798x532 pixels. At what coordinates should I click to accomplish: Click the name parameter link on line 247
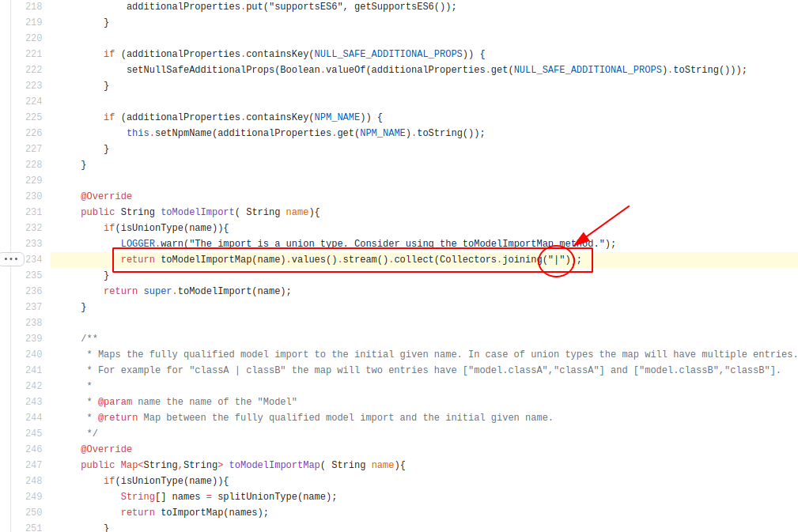382,464
